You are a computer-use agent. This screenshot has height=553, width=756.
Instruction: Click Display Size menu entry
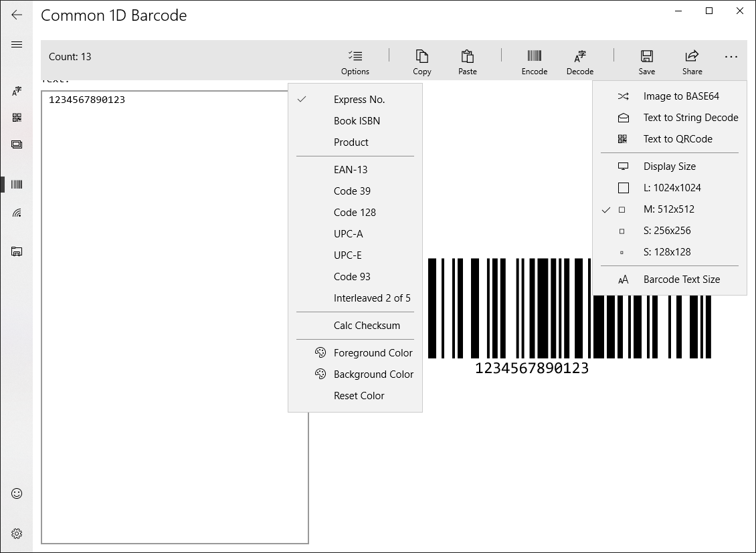click(x=670, y=167)
